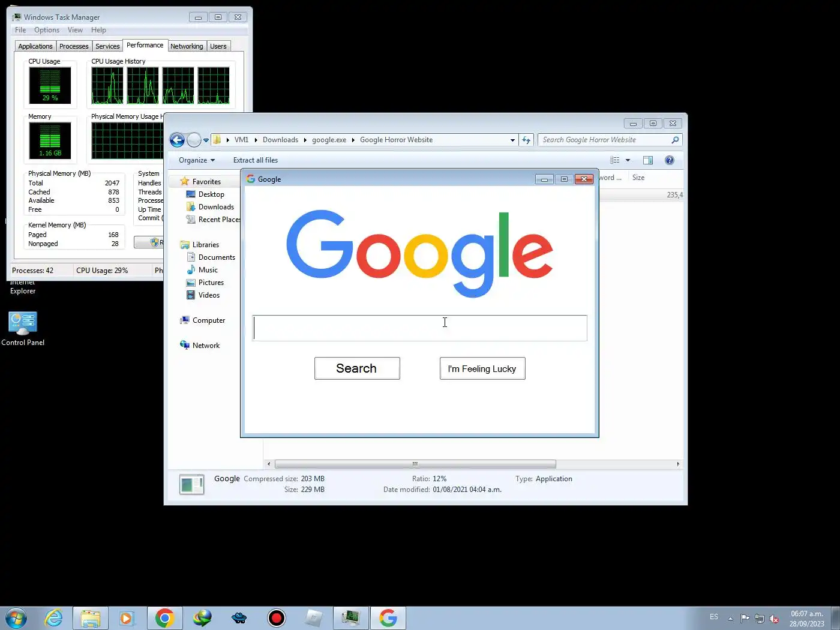Open the Organize dropdown menu

coord(197,160)
